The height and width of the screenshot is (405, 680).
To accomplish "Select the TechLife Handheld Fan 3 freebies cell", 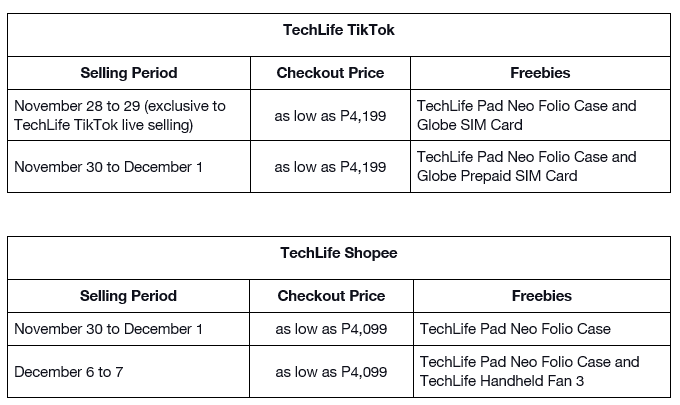I will coord(529,371).
